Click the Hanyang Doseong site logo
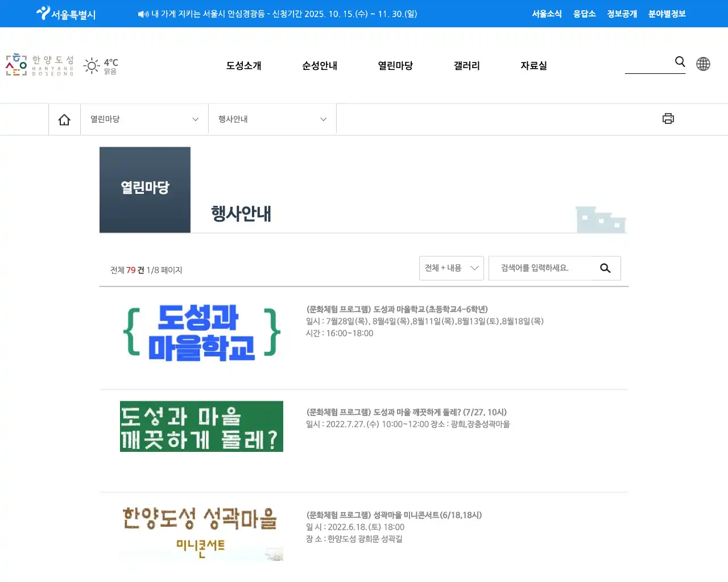 pos(38,65)
